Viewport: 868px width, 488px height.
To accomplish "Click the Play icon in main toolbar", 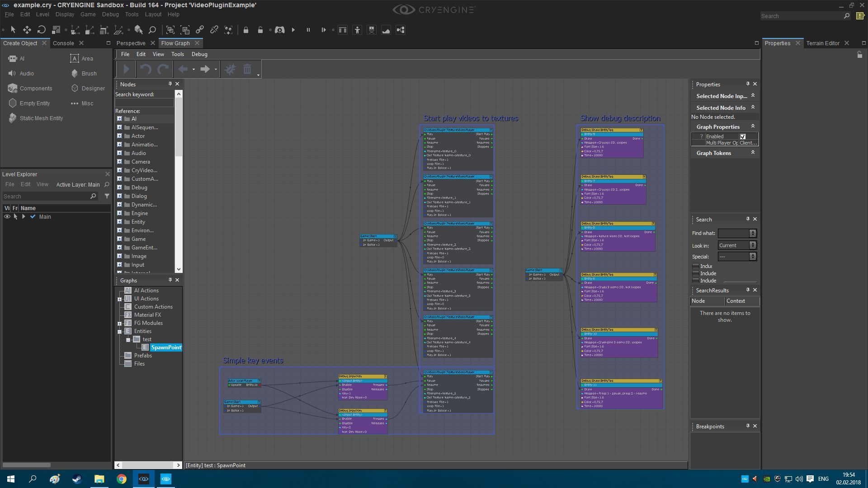I will 293,30.
